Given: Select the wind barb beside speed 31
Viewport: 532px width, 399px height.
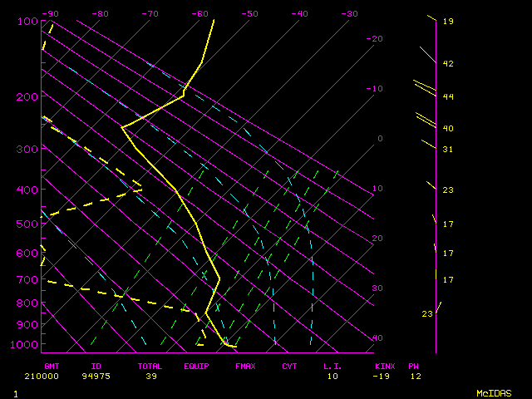Looking at the screenshot, I should [x=428, y=145].
